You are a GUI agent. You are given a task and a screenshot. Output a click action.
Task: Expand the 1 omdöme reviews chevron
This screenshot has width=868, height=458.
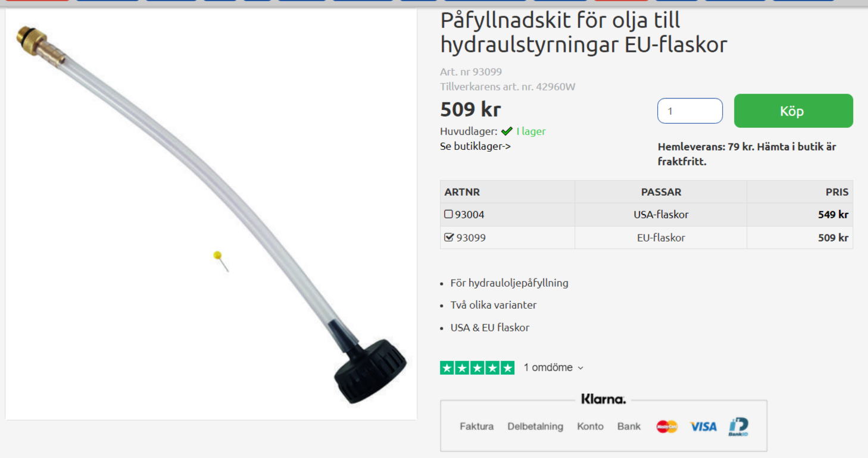point(580,368)
